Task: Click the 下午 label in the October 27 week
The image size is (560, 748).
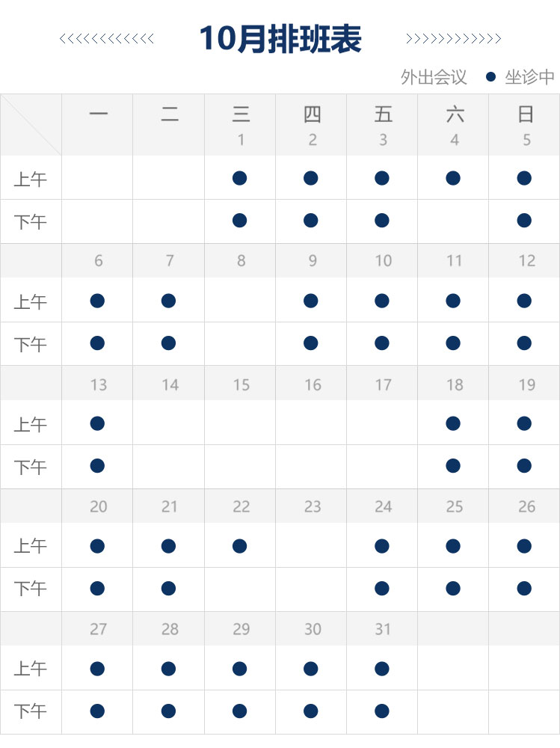Action: [x=31, y=712]
